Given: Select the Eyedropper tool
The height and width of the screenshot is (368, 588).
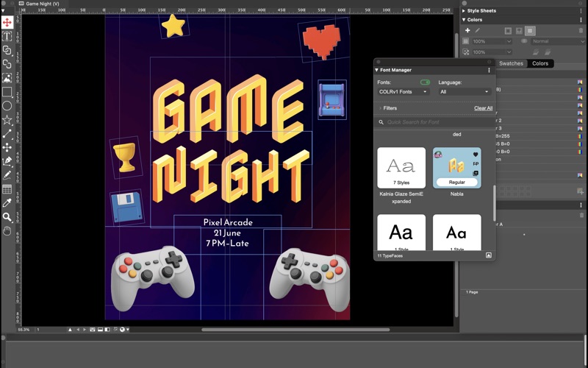Looking at the screenshot, I should 7,203.
